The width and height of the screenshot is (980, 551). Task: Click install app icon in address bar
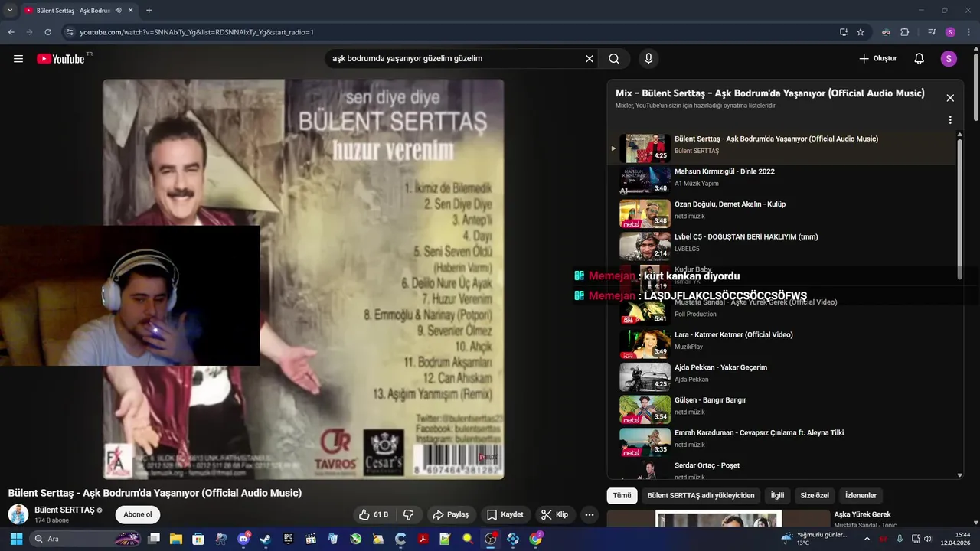tap(844, 32)
